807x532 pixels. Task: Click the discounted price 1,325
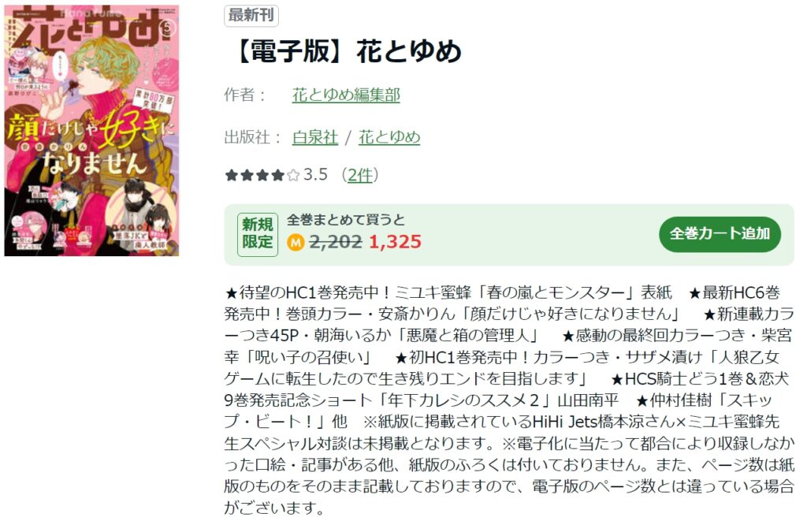pyautogui.click(x=396, y=242)
